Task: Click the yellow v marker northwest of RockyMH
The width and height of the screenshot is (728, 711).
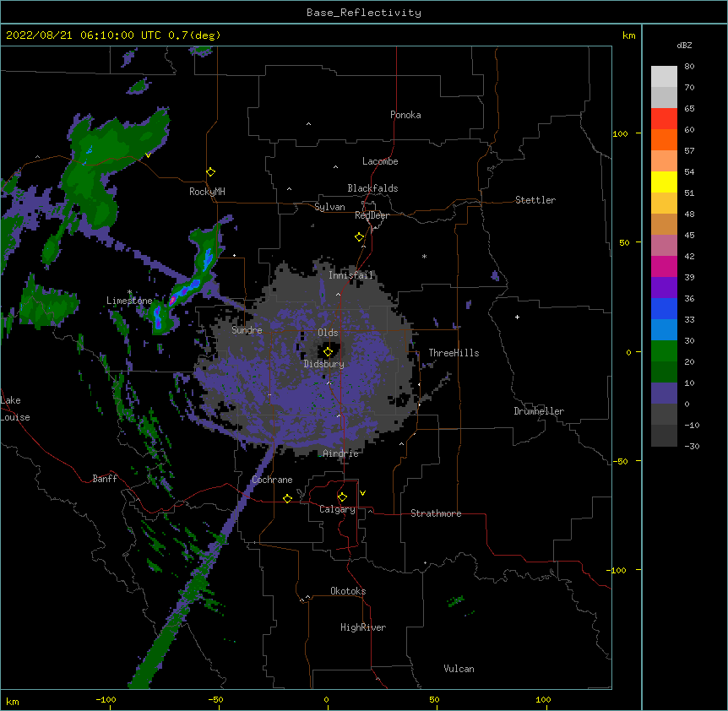Action: (x=148, y=155)
